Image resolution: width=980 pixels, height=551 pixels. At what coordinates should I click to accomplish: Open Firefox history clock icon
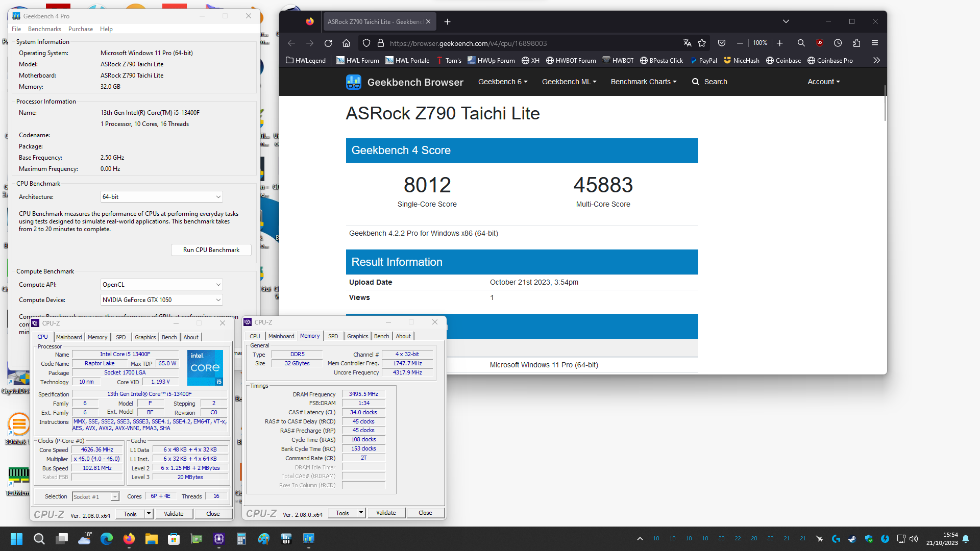point(838,43)
